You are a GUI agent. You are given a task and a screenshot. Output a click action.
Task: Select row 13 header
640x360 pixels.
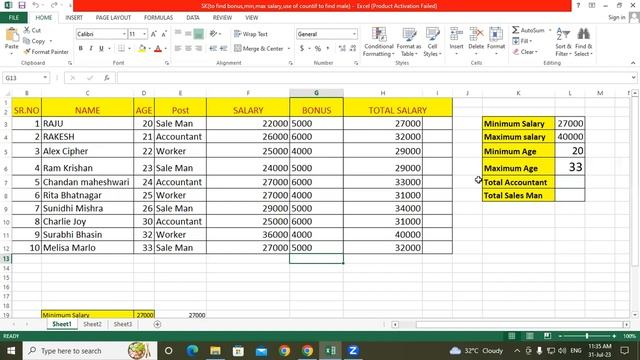6,259
